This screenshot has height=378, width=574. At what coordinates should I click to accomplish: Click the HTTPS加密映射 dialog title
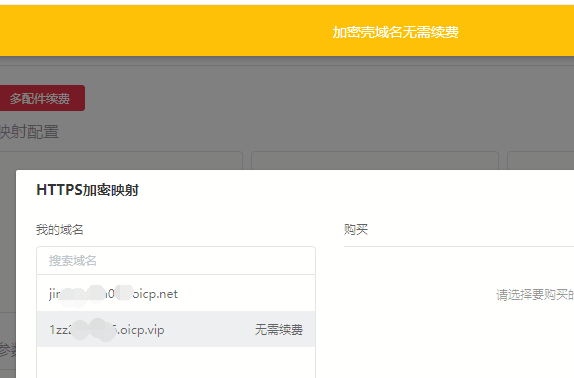pos(87,190)
